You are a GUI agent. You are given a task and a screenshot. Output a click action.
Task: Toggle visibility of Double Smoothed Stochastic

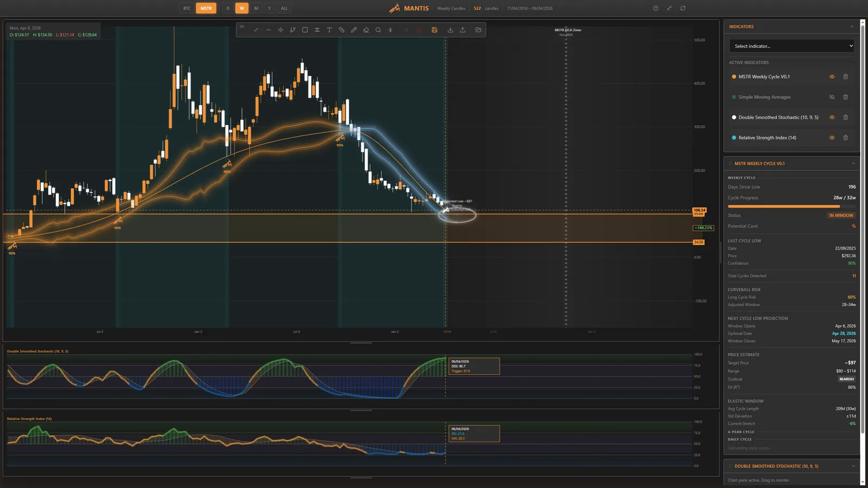tap(832, 118)
